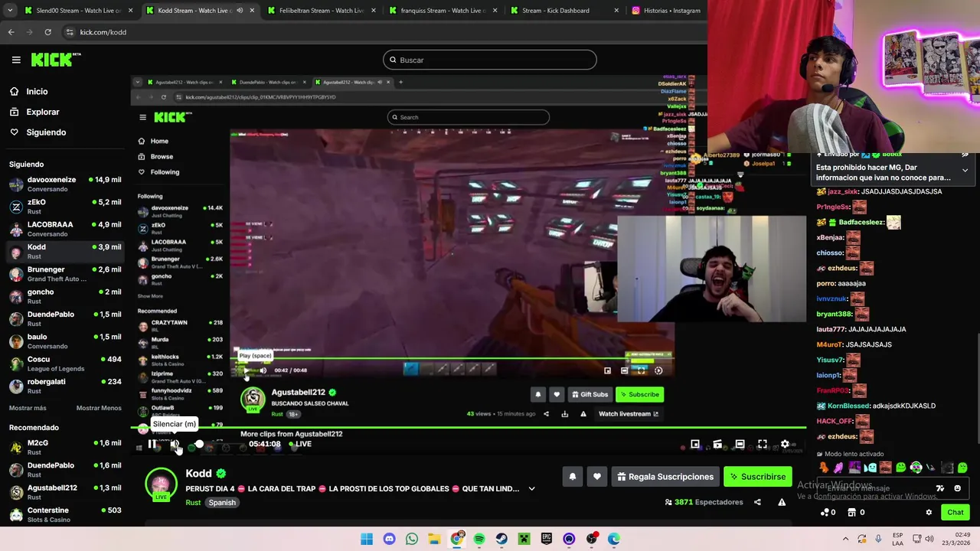Open the system volume tray icon
The image size is (980, 551).
[x=929, y=539]
